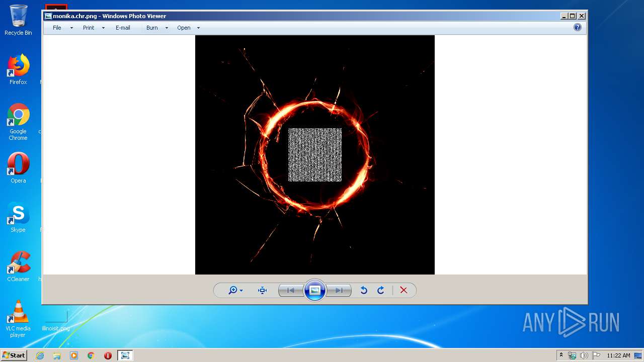Start the slide show from the center button
This screenshot has height=362, width=644.
pyautogui.click(x=315, y=290)
